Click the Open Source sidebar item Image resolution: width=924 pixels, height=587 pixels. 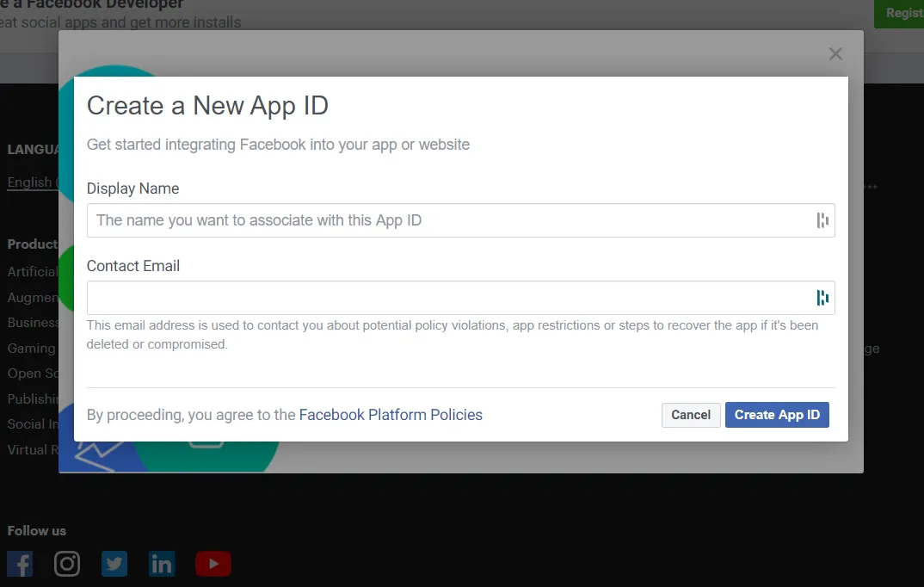tap(31, 374)
